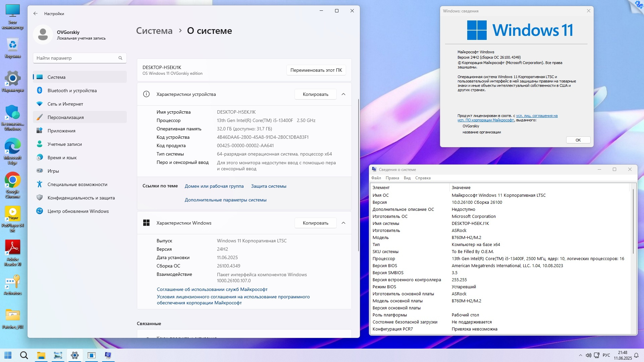Click Rename this PC button
644x362 pixels.
point(316,70)
